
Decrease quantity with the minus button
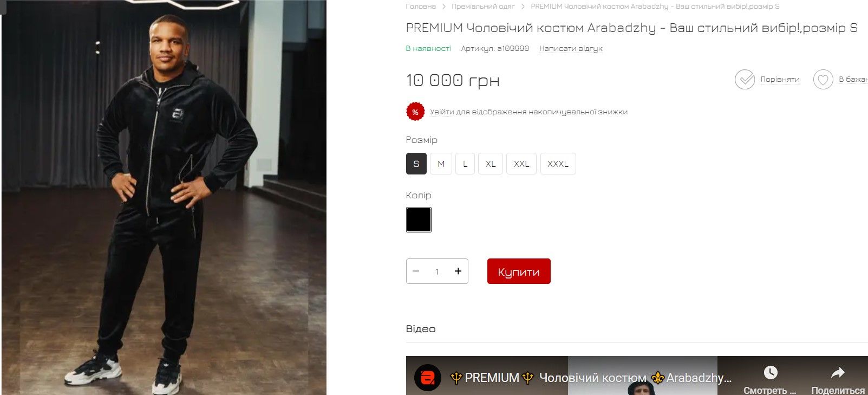click(x=416, y=271)
